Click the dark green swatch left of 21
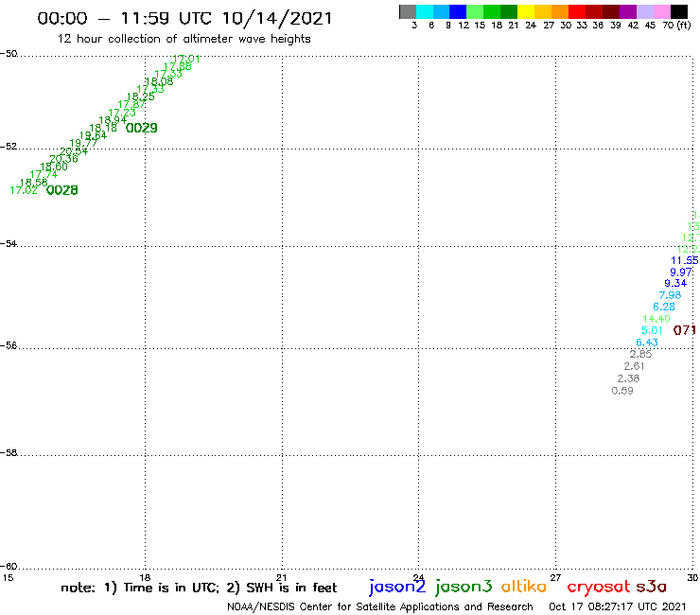This screenshot has width=700, height=615. 509,11
